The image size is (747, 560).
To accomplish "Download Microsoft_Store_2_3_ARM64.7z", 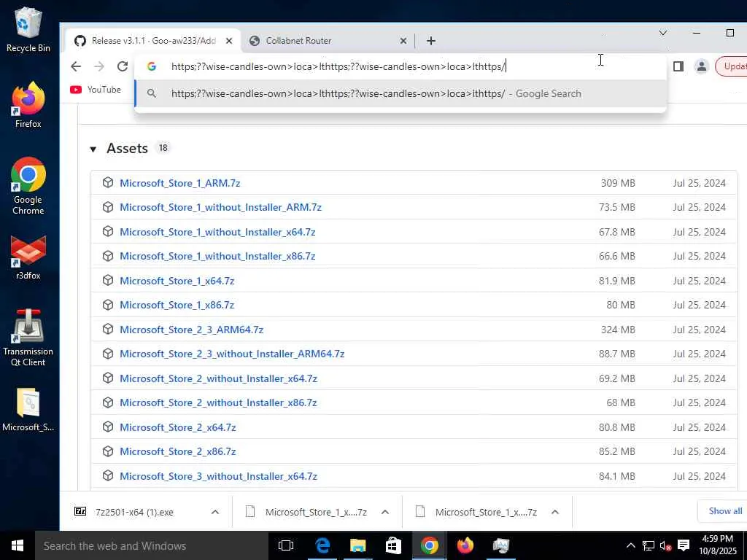I will coord(191,330).
